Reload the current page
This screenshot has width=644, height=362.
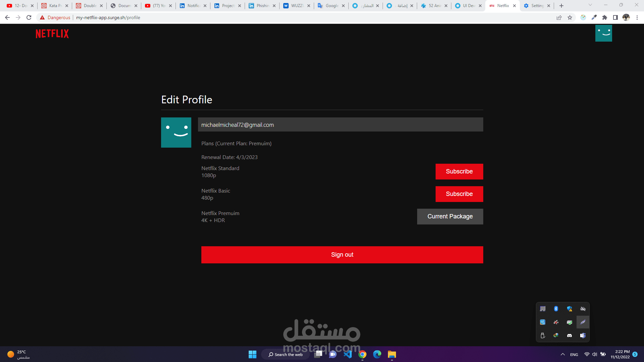29,17
